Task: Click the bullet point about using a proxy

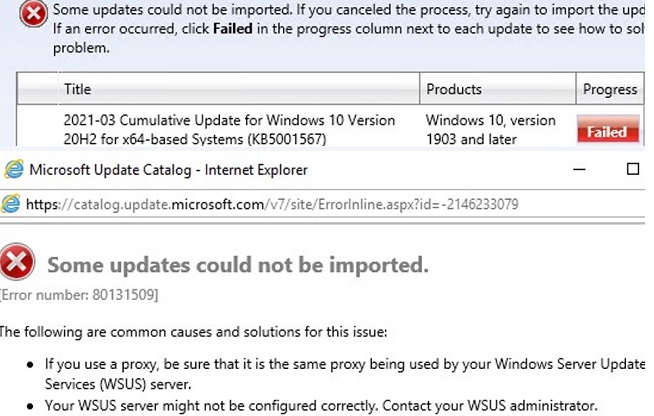Action: pos(330,366)
